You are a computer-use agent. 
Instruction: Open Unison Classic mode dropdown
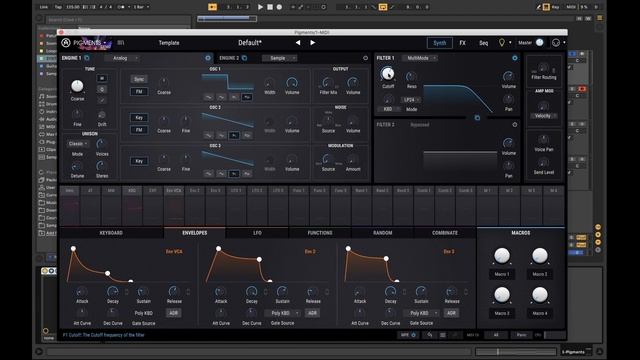[x=78, y=144]
